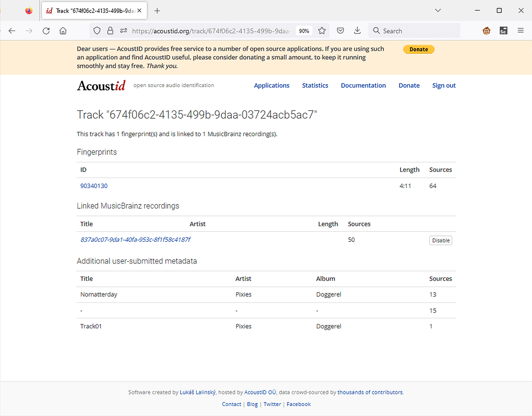Open the list-all-tabs dropdown
Image resolution: width=532 pixels, height=416 pixels.
[438, 11]
